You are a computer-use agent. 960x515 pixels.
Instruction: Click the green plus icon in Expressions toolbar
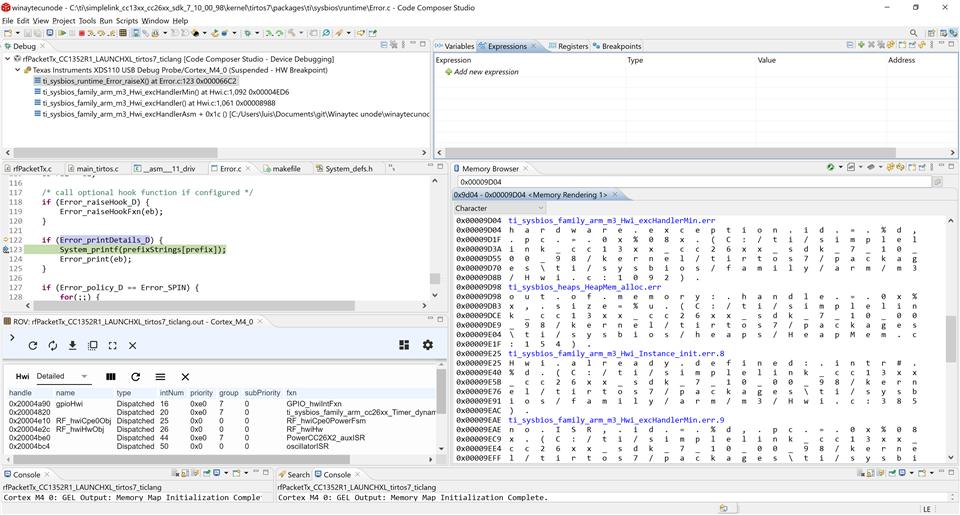pyautogui.click(x=862, y=46)
